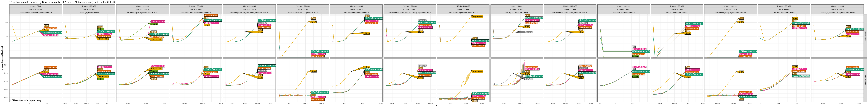The width and height of the screenshot is (868, 108).
Task: Click the gray 'PR' label in top fwrite panel
Action: pyautogui.click(x=634, y=47)
